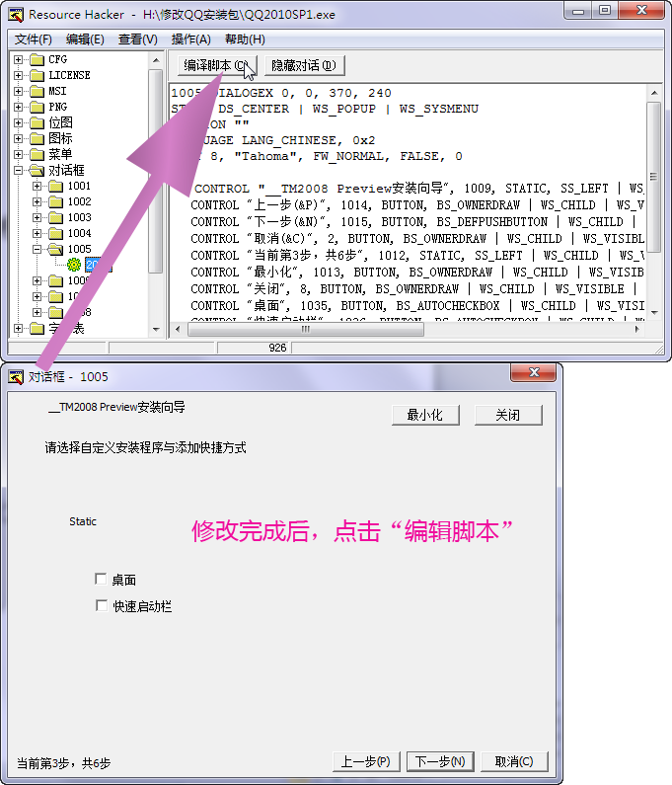The image size is (672, 785).
Task: Collapse the 对话框 tree node
Action: tap(18, 170)
